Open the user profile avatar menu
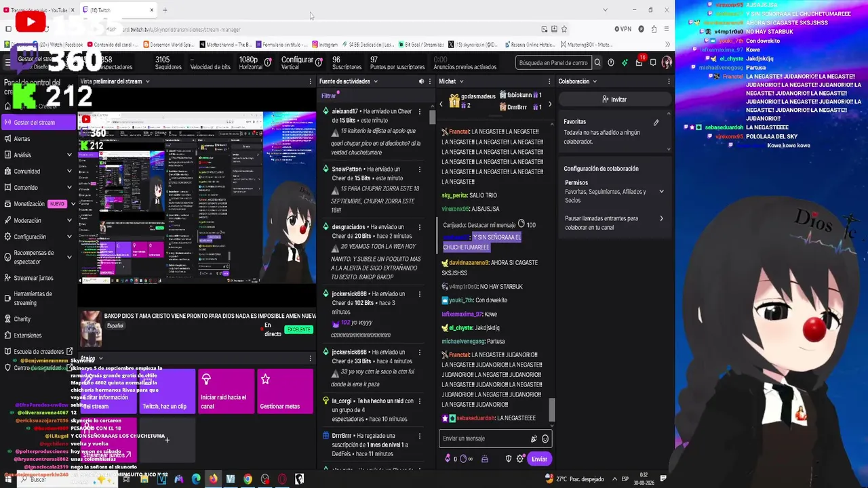This screenshot has height=488, width=868. 667,62
